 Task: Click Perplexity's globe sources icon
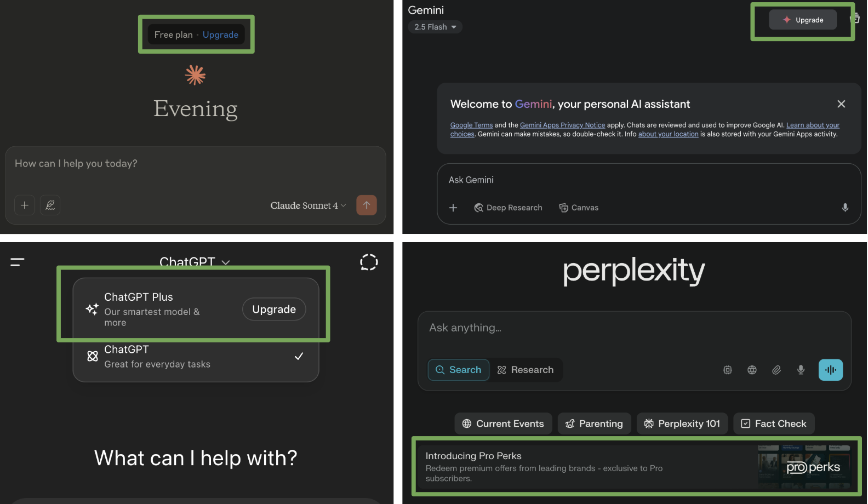[752, 370]
